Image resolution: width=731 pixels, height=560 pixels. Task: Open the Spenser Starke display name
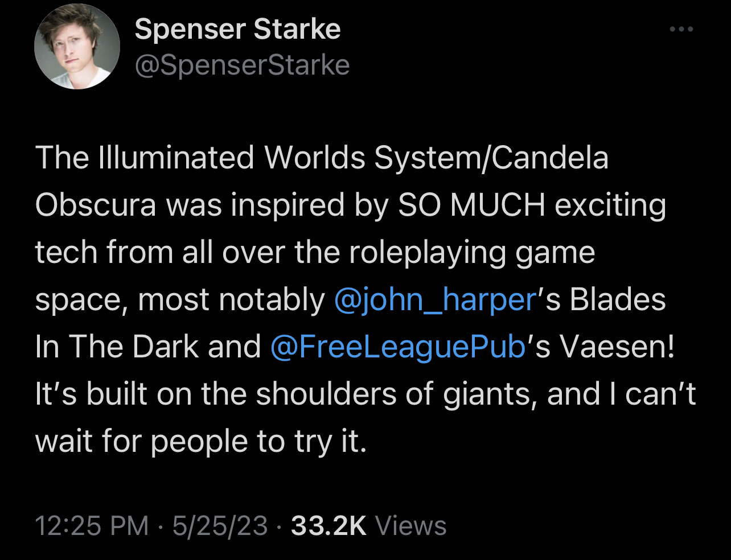tap(237, 29)
